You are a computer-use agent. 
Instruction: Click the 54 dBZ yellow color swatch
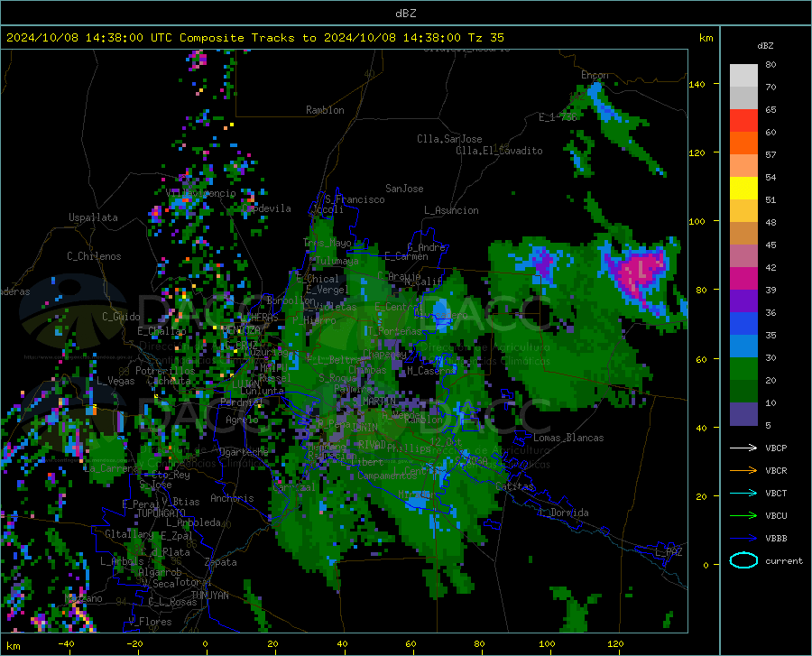coord(743,189)
